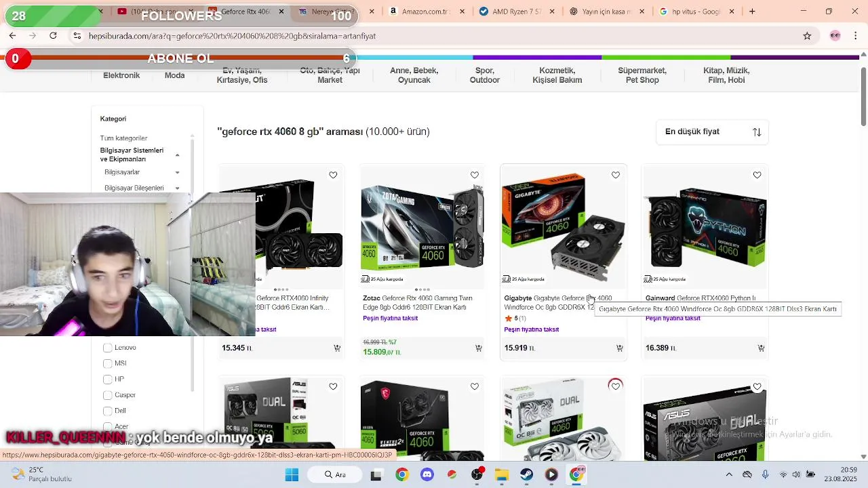Check the Acer brand filter
The height and width of the screenshot is (488, 868).
[x=107, y=426]
